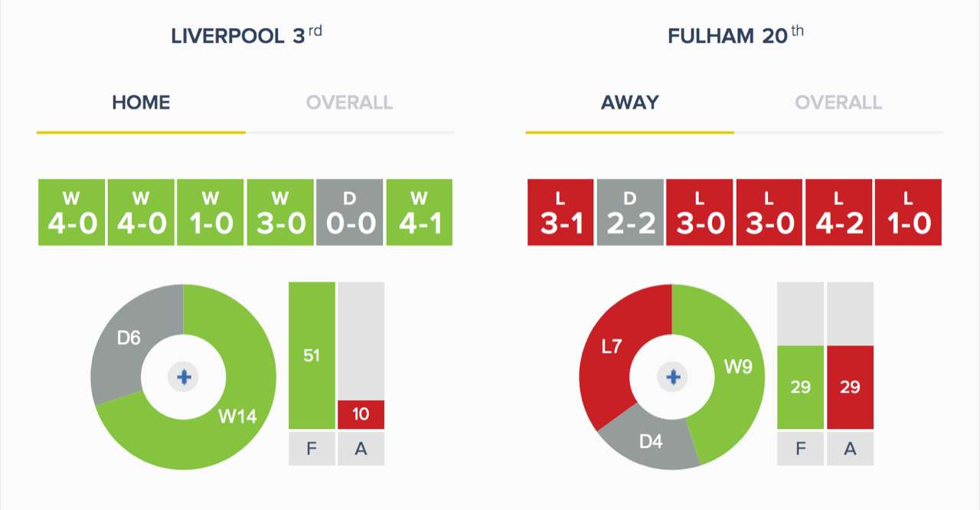Select Fulham W9 green donut segment
This screenshot has width=980, height=510.
[739, 367]
